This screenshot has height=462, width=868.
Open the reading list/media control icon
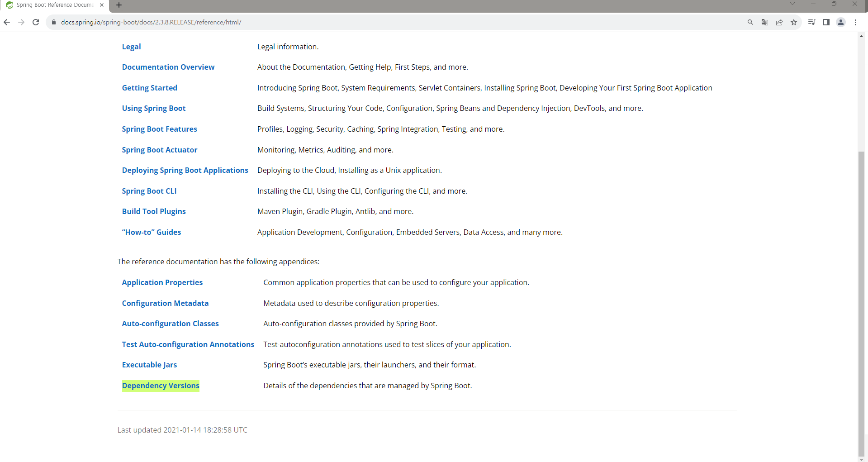click(x=812, y=22)
